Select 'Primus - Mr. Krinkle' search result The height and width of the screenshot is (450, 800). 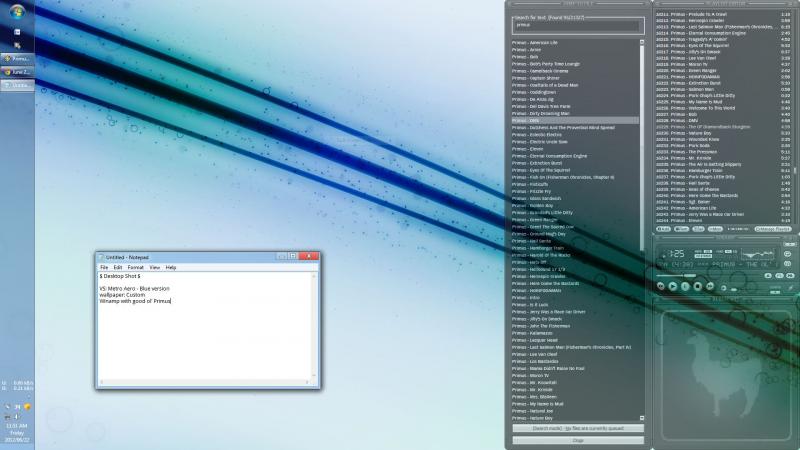(575, 389)
